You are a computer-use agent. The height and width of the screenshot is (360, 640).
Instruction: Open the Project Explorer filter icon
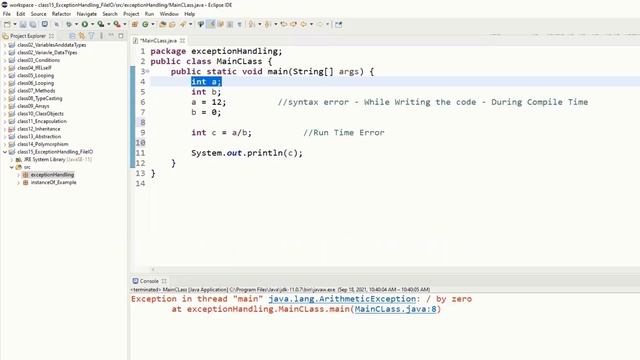point(91,36)
